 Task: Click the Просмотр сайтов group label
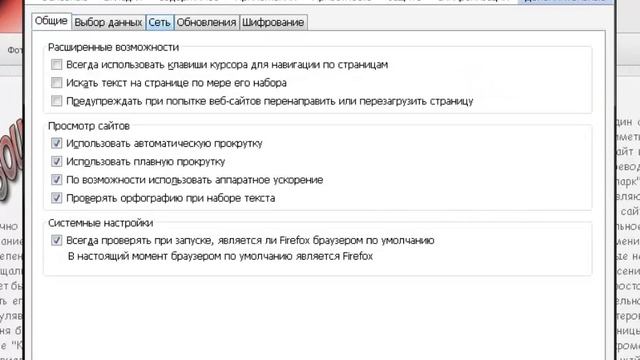[89, 126]
